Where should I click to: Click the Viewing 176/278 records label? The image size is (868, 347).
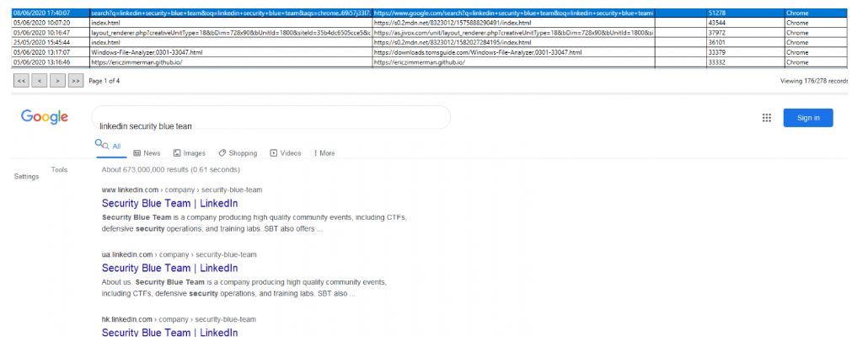(814, 81)
